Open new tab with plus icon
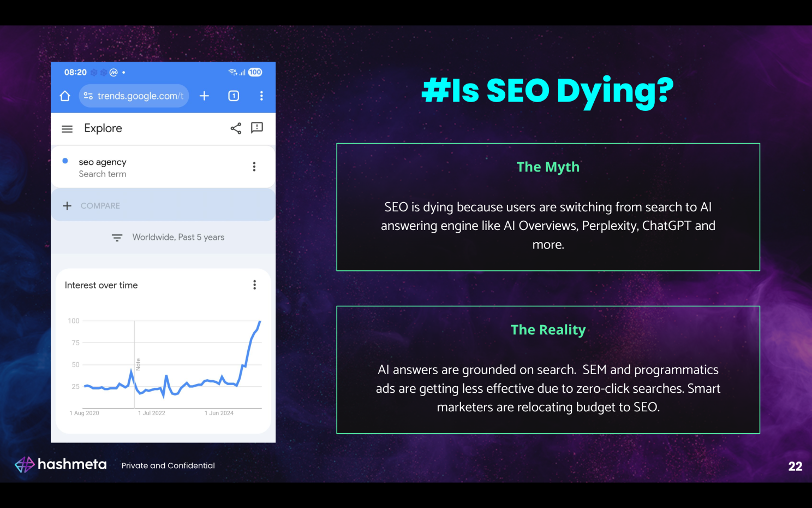Image resolution: width=812 pixels, height=508 pixels. point(204,96)
